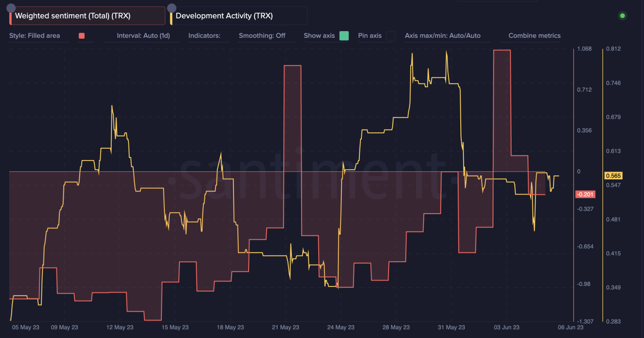Toggle the Show axis checkbox off
The image size is (644, 338).
tap(344, 36)
